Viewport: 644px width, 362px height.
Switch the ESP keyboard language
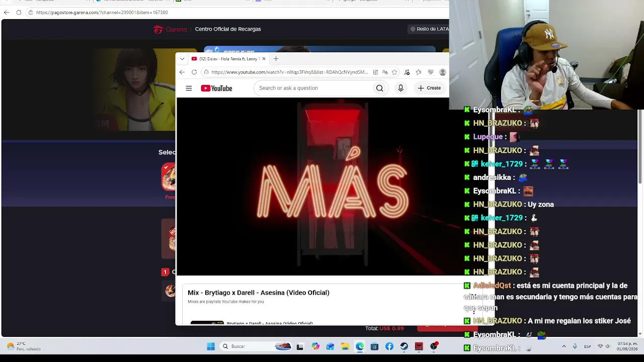coord(588,346)
